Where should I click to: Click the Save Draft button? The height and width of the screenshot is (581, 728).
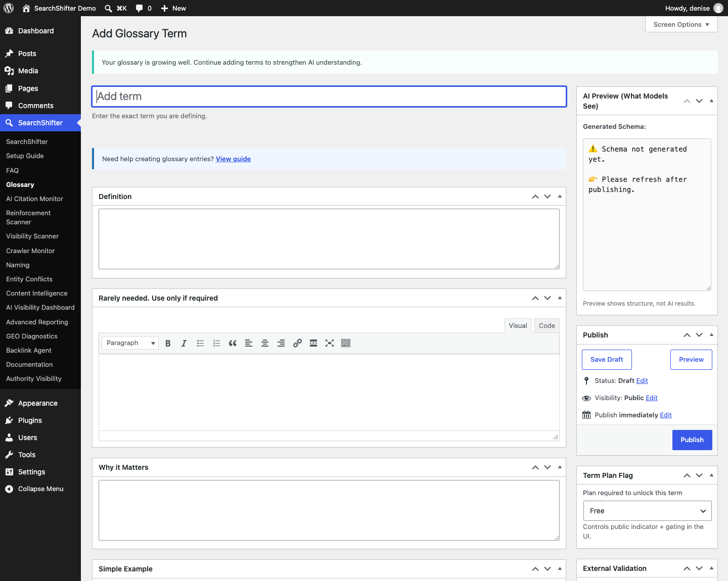pyautogui.click(x=607, y=359)
